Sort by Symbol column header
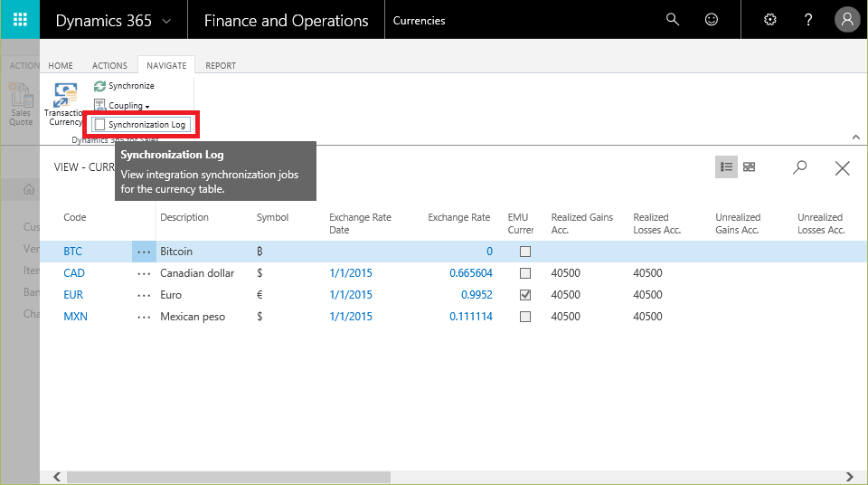 pos(272,217)
